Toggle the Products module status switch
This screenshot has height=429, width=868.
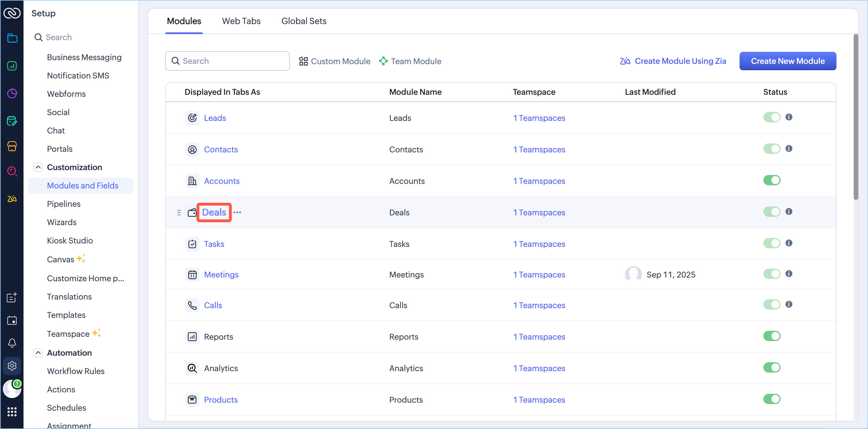(772, 399)
